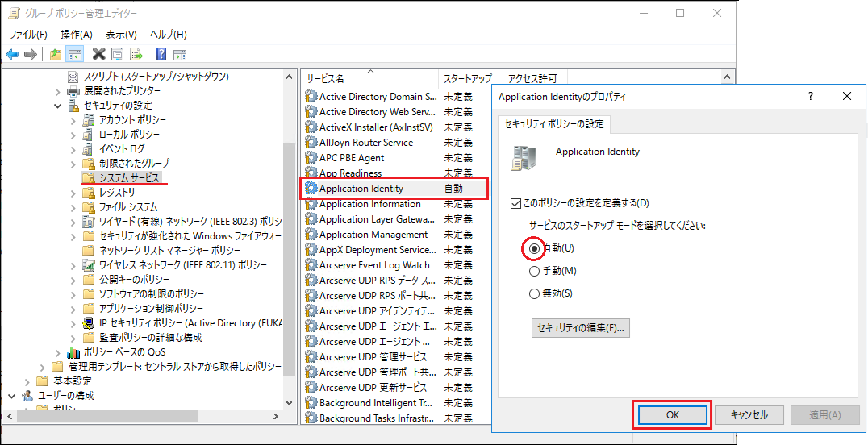Click the Delete (X) toolbar icon
This screenshot has width=868, height=445.
pos(99,54)
